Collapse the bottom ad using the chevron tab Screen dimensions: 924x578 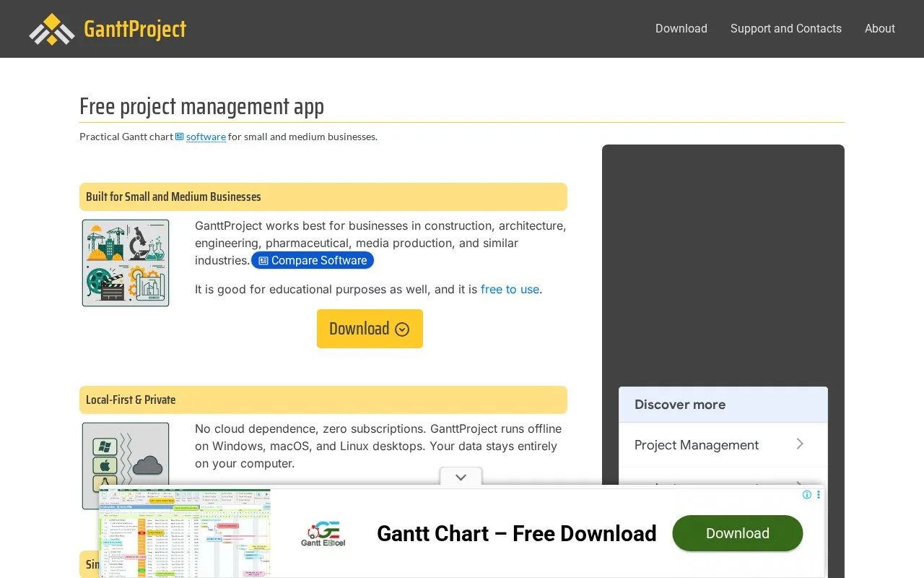click(x=461, y=477)
